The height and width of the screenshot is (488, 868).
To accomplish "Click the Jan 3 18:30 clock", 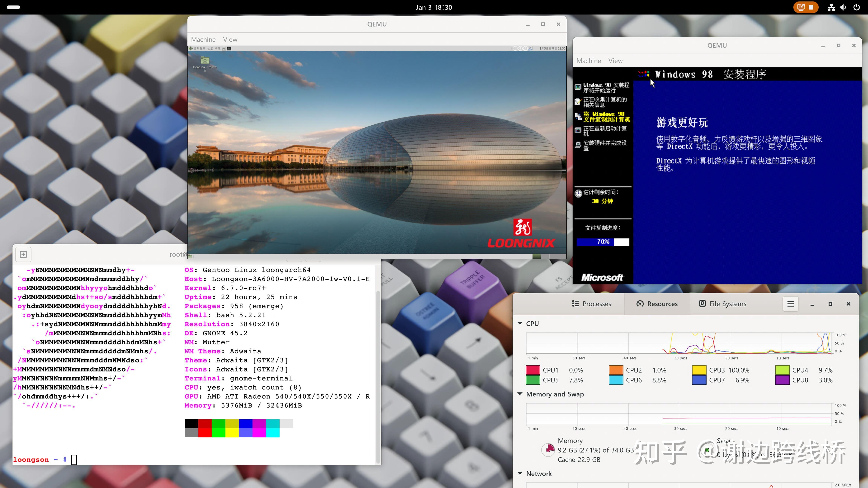I will click(x=434, y=7).
